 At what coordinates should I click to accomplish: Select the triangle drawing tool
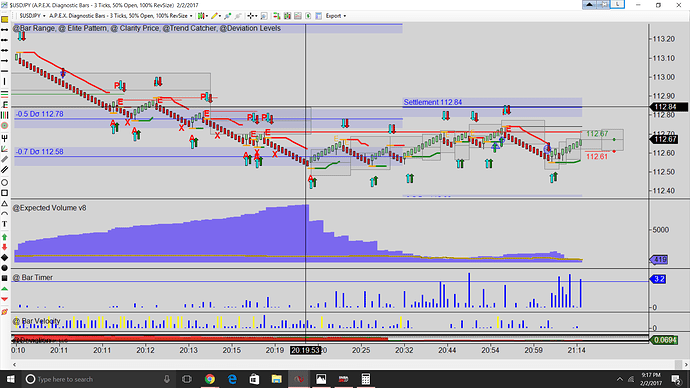tap(4, 204)
